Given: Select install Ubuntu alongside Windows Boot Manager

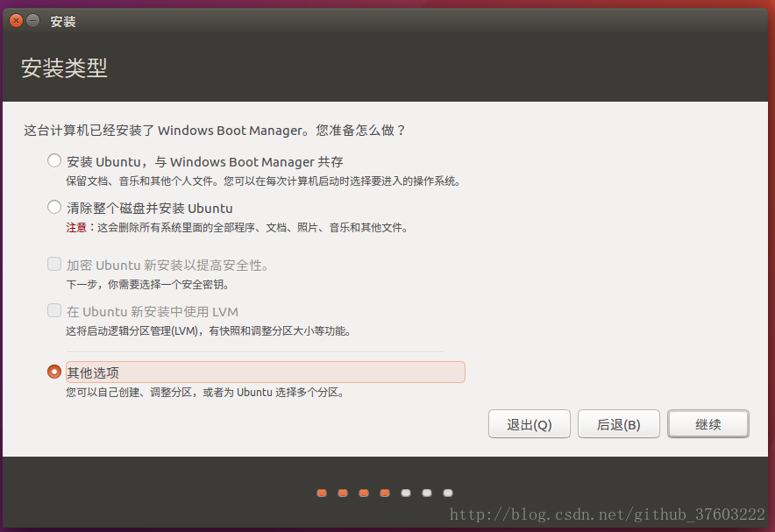Looking at the screenshot, I should tap(54, 160).
